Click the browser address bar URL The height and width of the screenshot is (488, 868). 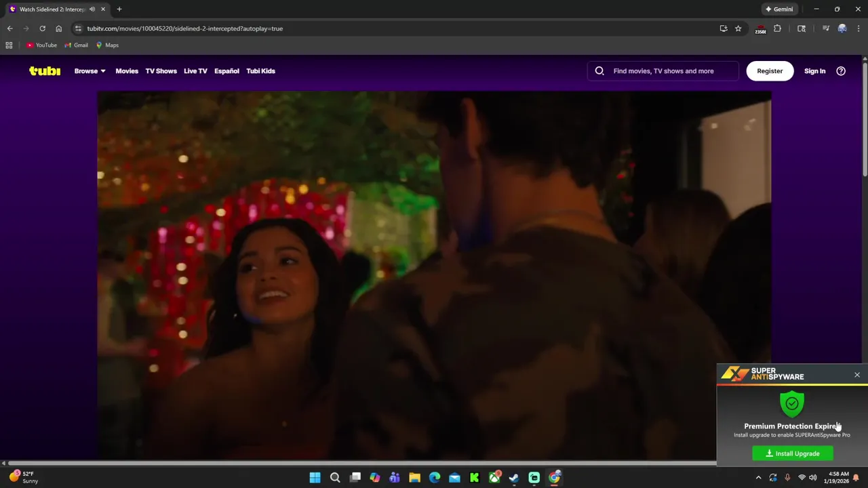(x=184, y=28)
